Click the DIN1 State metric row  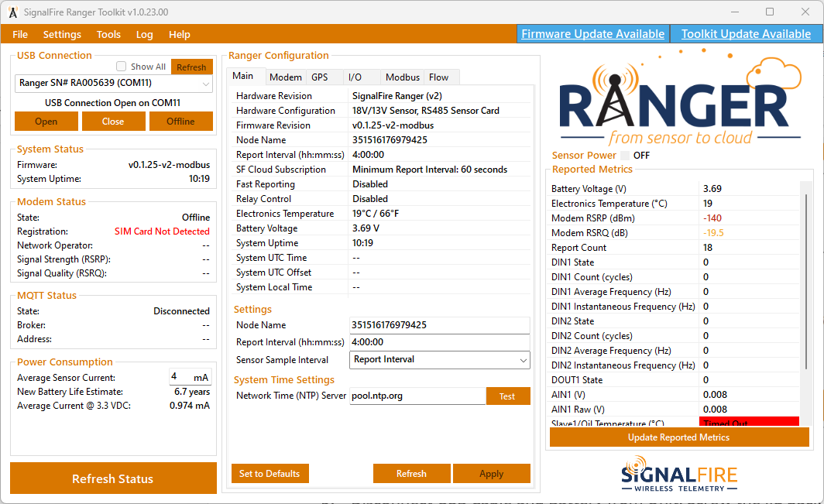click(x=675, y=262)
